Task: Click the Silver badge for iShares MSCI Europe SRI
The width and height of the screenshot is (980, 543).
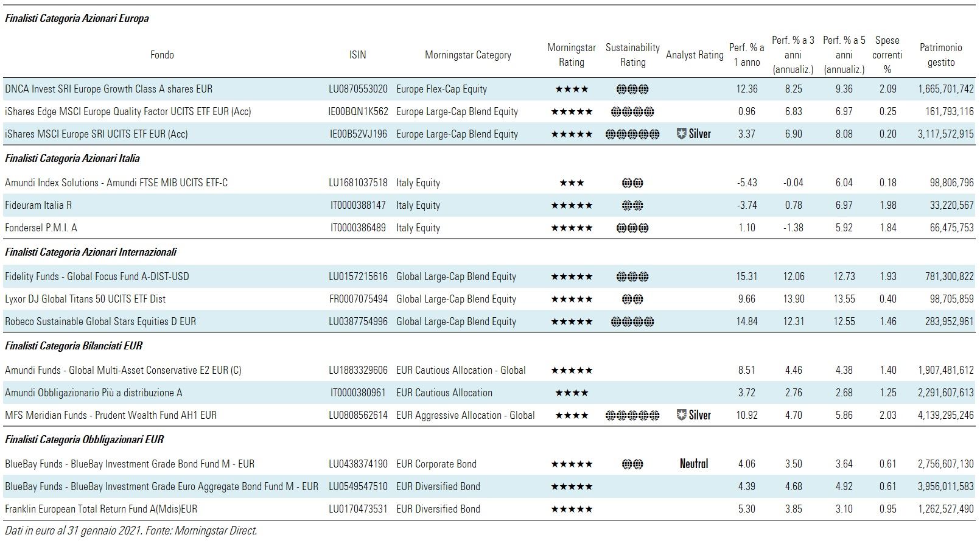Action: click(x=694, y=134)
